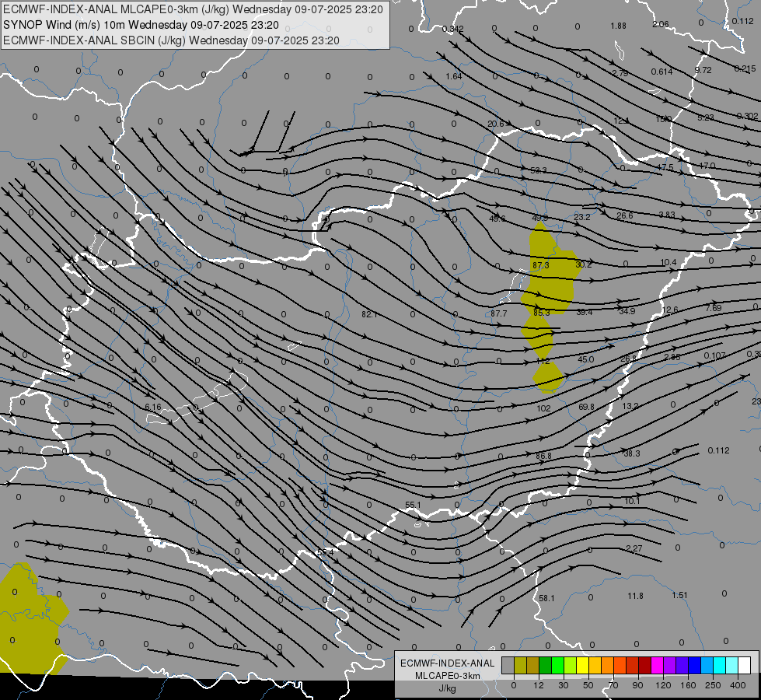
Task: Click map value '10.4'
Action: pyautogui.click(x=668, y=262)
